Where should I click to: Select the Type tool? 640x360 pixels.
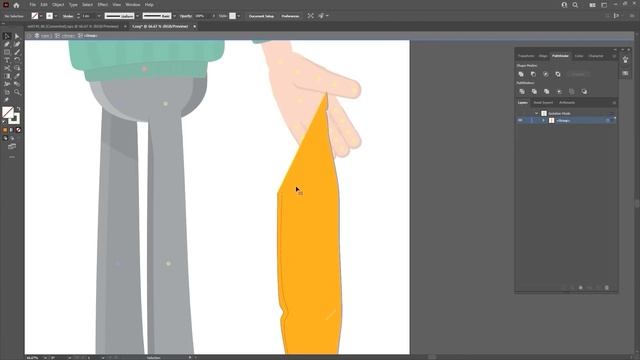pyautogui.click(x=7, y=60)
